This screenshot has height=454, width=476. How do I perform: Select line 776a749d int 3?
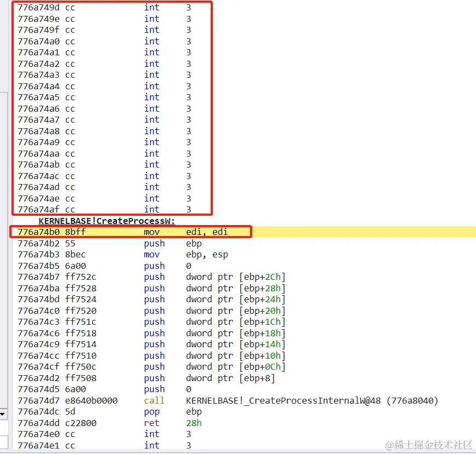[105, 7]
